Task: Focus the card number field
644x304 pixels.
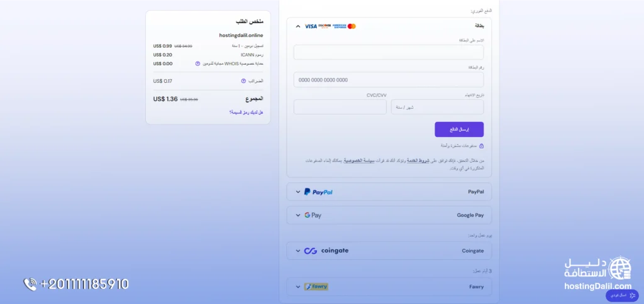Action: tap(389, 80)
